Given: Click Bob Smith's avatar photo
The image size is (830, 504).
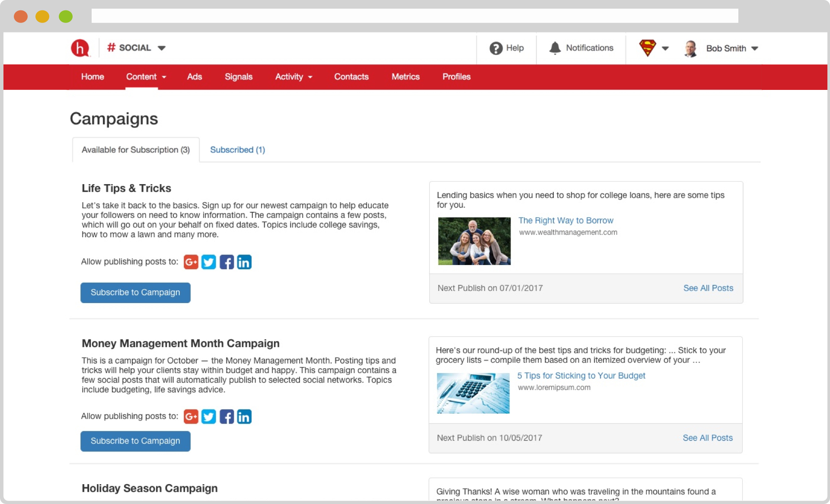Looking at the screenshot, I should (691, 48).
